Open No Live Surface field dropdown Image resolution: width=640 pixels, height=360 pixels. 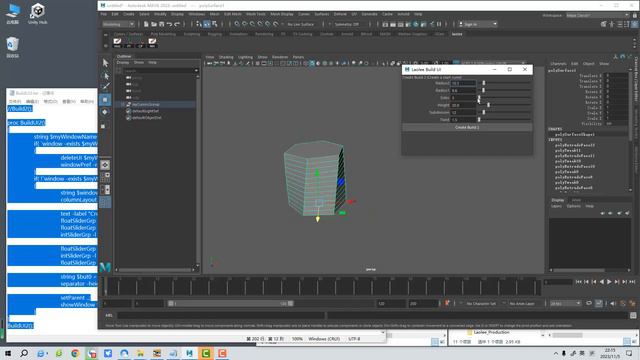pos(301,24)
